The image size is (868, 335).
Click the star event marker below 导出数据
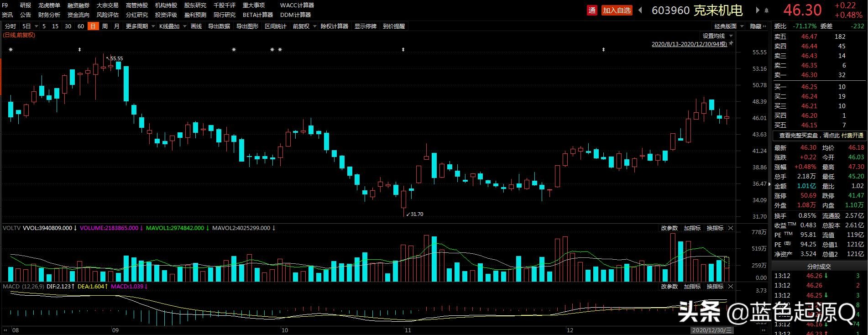234,50
